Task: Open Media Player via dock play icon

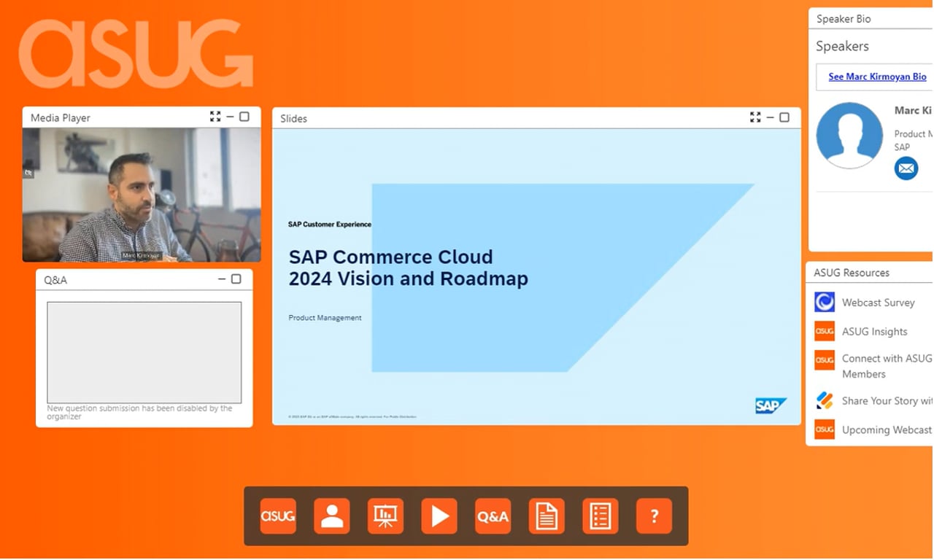Action: 439,516
